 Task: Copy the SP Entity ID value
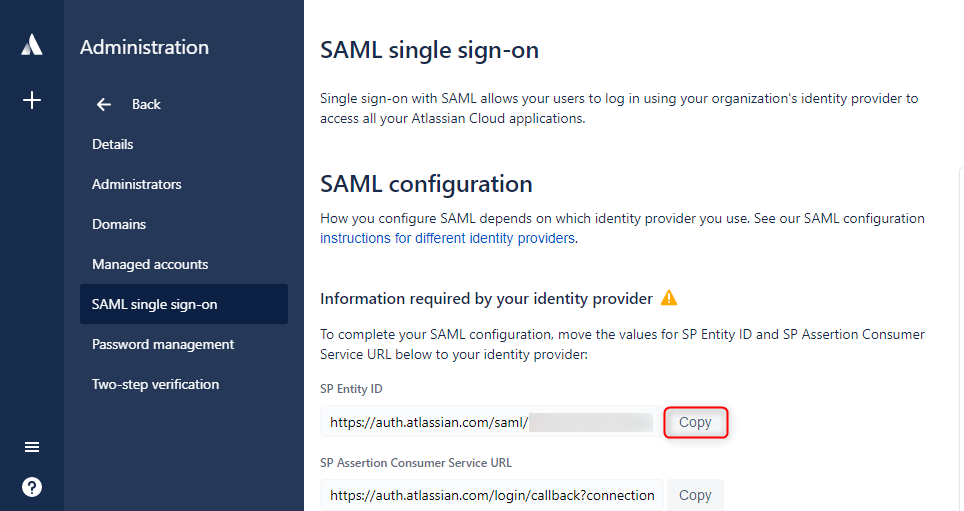point(695,422)
